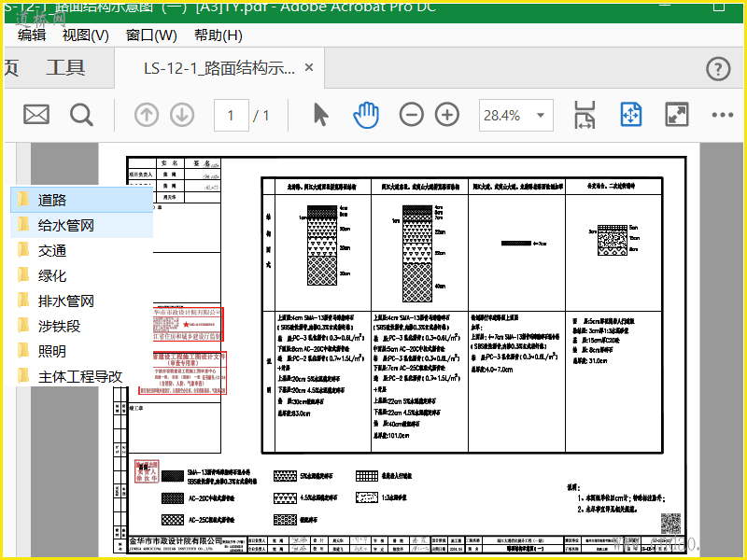The height and width of the screenshot is (560, 747).
Task: Click the page number field
Action: [x=231, y=115]
